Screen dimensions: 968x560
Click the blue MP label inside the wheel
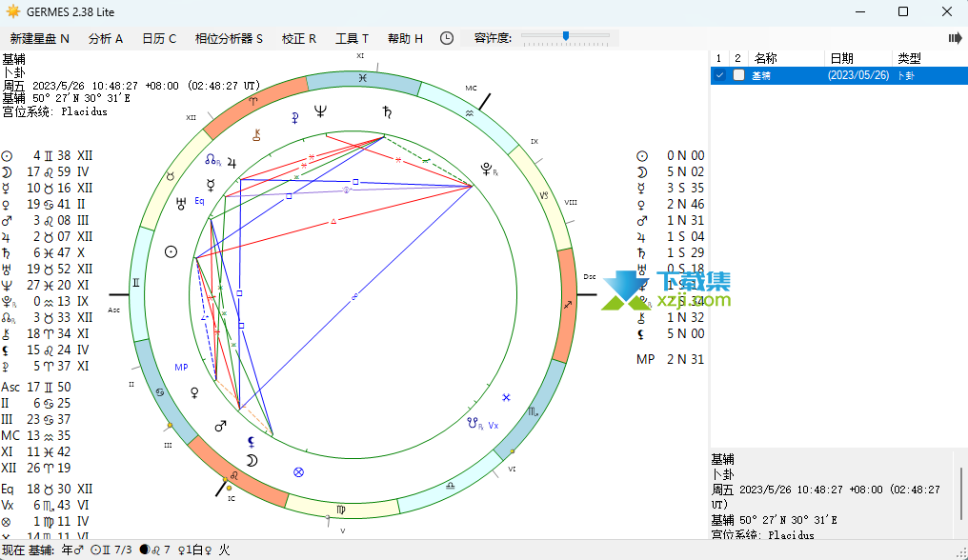(181, 368)
